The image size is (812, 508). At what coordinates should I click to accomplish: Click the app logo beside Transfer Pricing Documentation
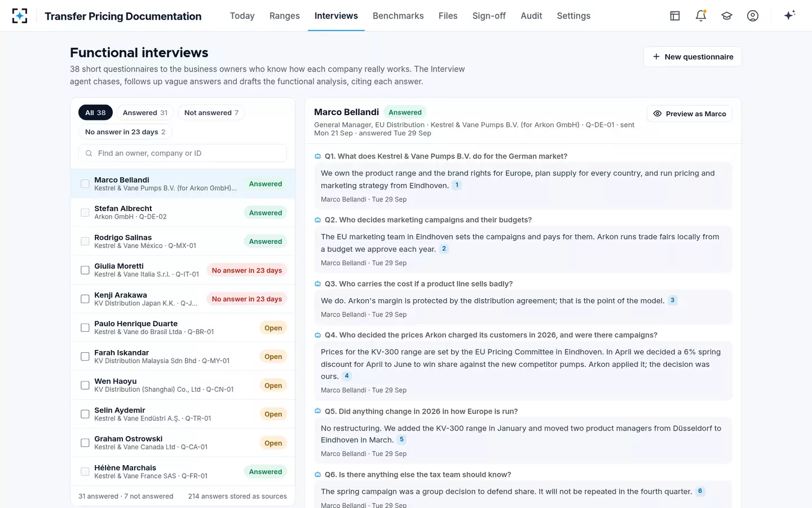[20, 16]
